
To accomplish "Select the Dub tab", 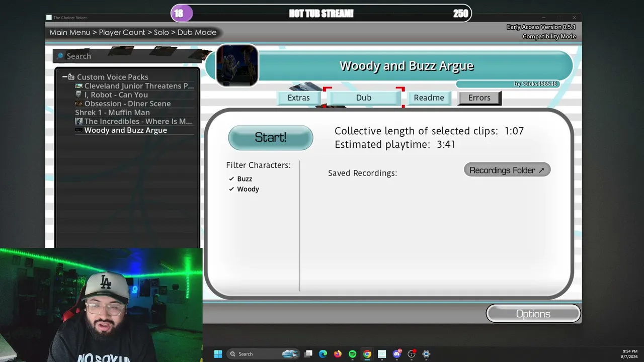I will click(x=364, y=98).
